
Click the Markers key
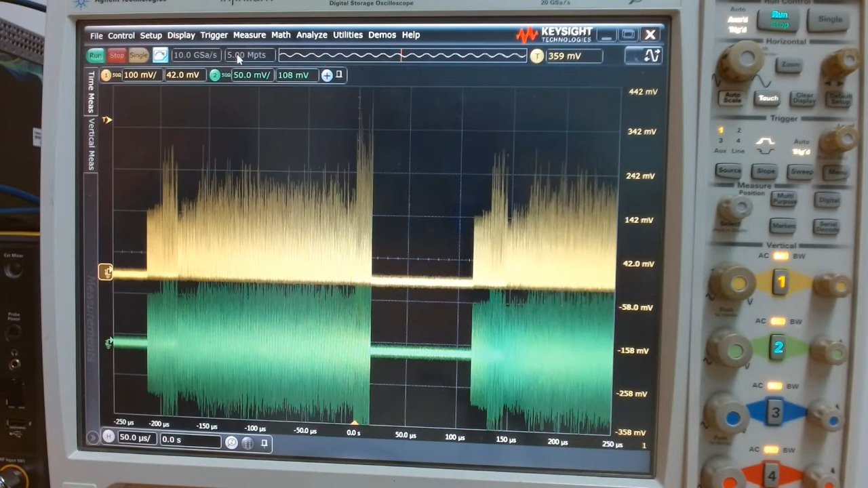782,226
